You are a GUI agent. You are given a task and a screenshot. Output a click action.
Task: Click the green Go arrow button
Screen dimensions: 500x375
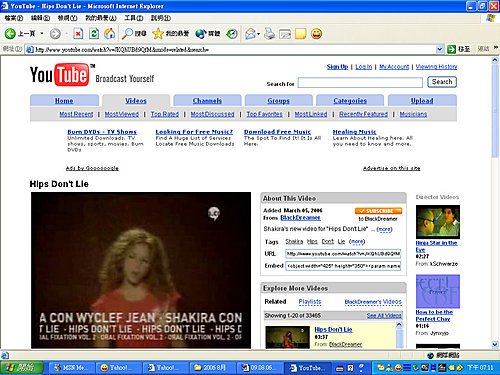pos(452,49)
